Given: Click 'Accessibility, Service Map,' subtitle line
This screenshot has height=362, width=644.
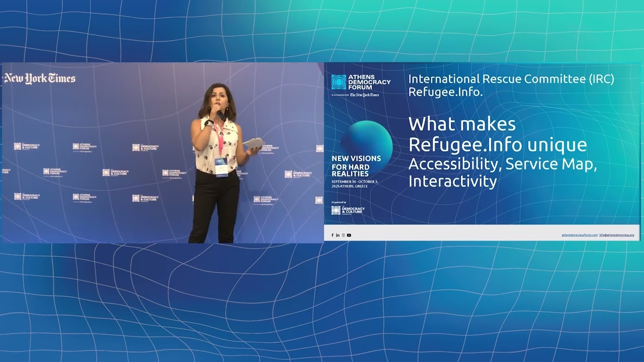Looking at the screenshot, I should tap(503, 164).
